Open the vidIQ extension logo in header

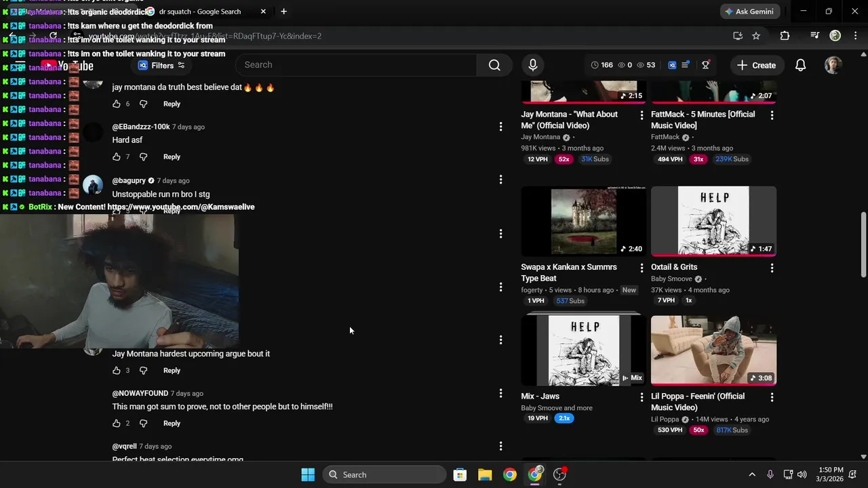click(x=672, y=65)
